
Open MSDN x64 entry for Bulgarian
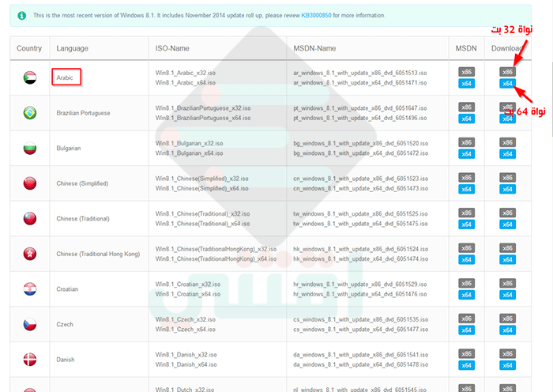point(467,154)
